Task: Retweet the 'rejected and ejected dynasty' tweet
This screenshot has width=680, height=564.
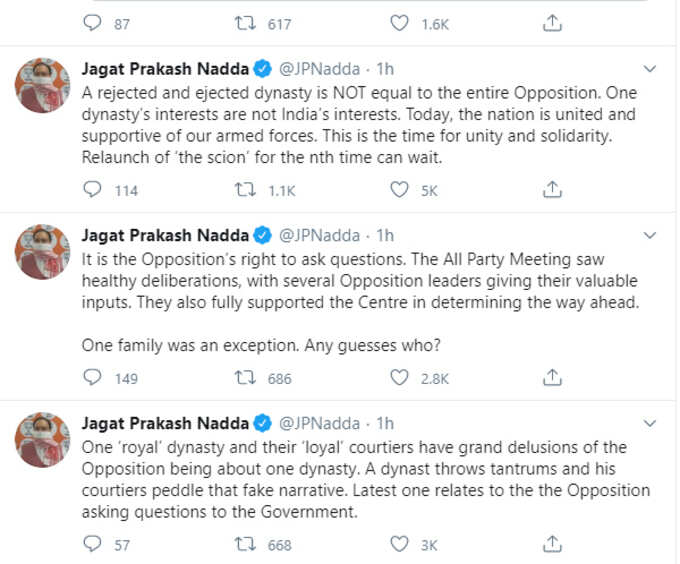Action: (245, 190)
